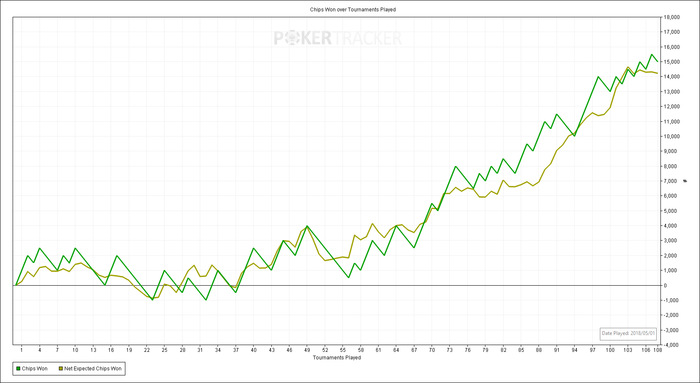The height and width of the screenshot is (383, 700).
Task: Click the 'Tournaments Played' x-axis title
Action: [337, 358]
